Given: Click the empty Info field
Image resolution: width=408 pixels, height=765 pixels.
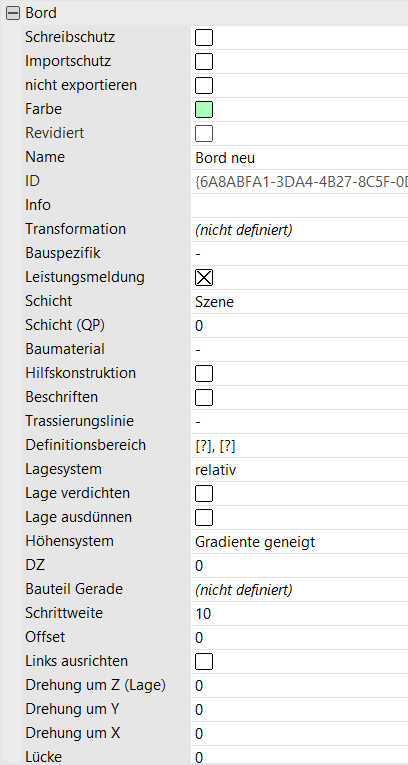Looking at the screenshot, I should [300, 205].
